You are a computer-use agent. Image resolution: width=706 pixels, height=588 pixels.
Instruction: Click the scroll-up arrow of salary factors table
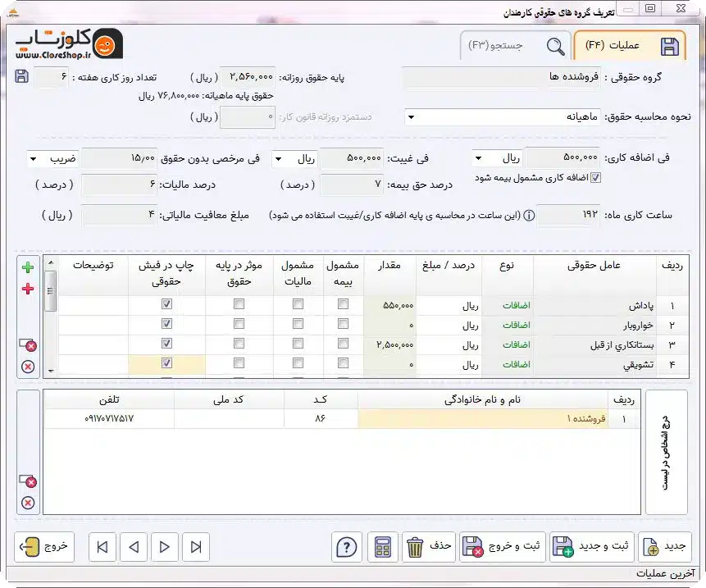tap(51, 263)
